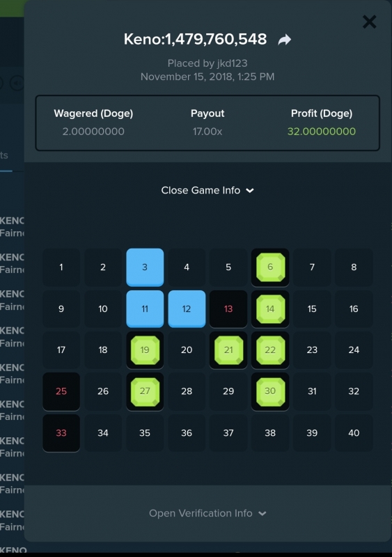392x557 pixels.
Task: Expand Open Verification Info section
Action: pyautogui.click(x=207, y=513)
